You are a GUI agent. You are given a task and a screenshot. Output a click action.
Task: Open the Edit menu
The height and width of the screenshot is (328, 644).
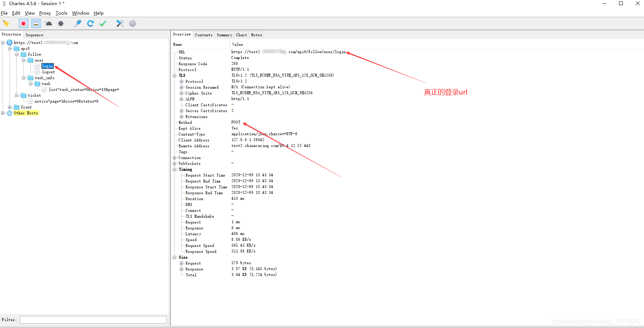tap(16, 13)
